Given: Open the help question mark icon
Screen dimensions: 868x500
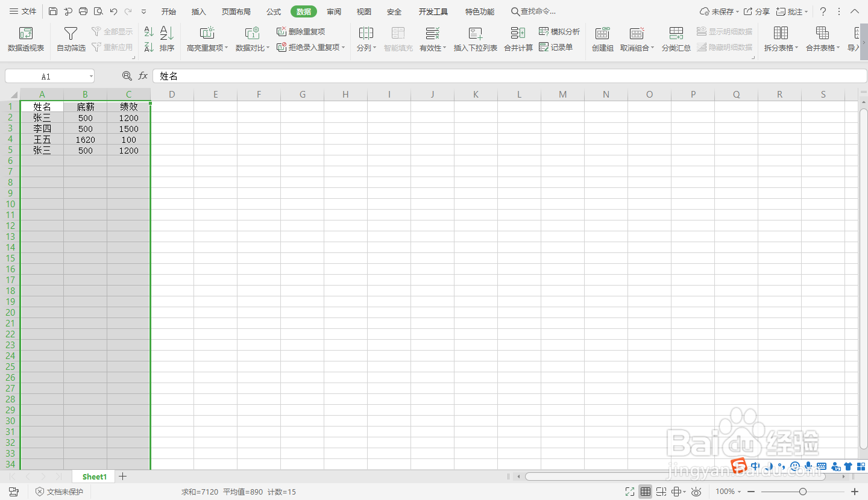Looking at the screenshot, I should (823, 11).
